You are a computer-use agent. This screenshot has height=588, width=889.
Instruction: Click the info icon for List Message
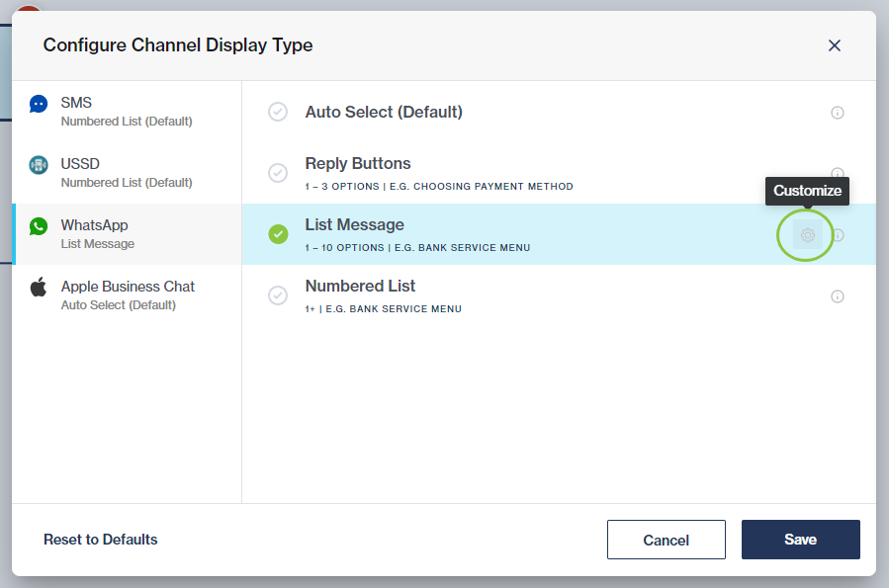point(838,235)
